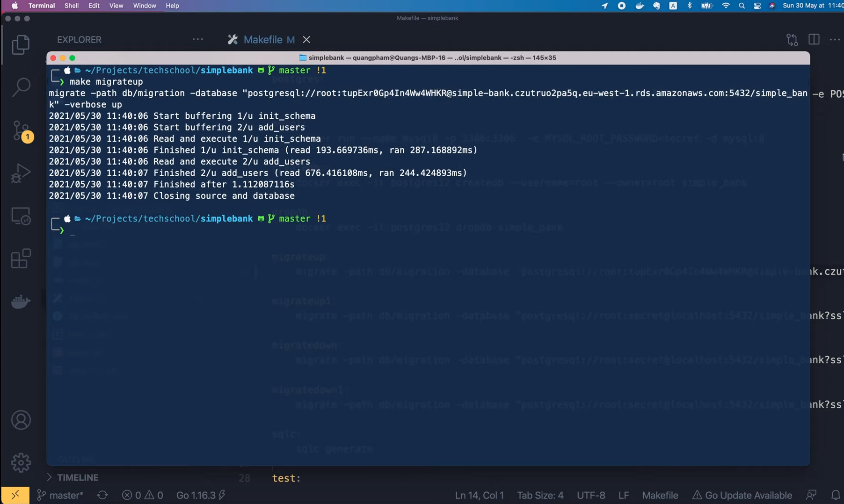Click Open Changes icon in editor toolbar
Screen dimensions: 844x504
[x=792, y=40]
